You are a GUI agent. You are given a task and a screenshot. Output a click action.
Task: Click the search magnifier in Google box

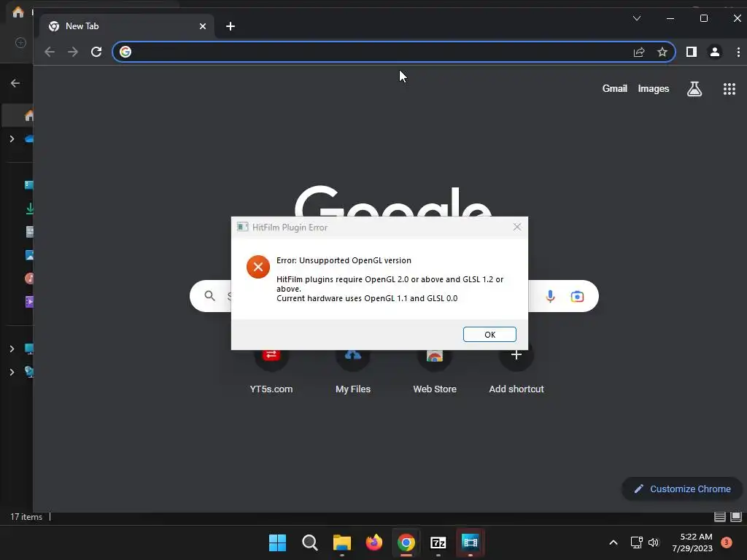(x=209, y=296)
